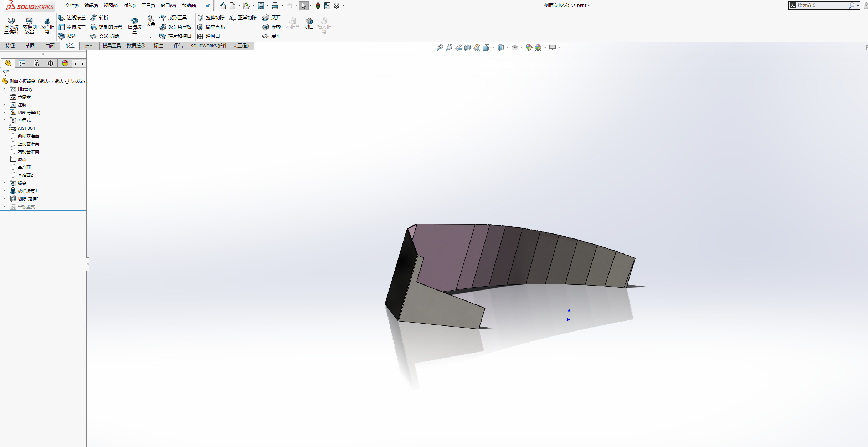Viewport: 868px width, 447px height.
Task: Click the Section View icon
Action: pyautogui.click(x=468, y=47)
